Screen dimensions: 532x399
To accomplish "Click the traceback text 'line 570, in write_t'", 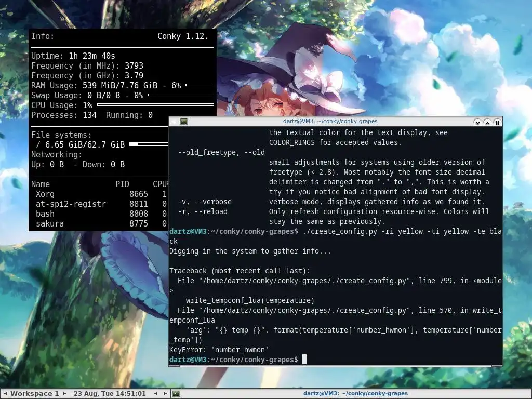I will pyautogui.click(x=460, y=310).
